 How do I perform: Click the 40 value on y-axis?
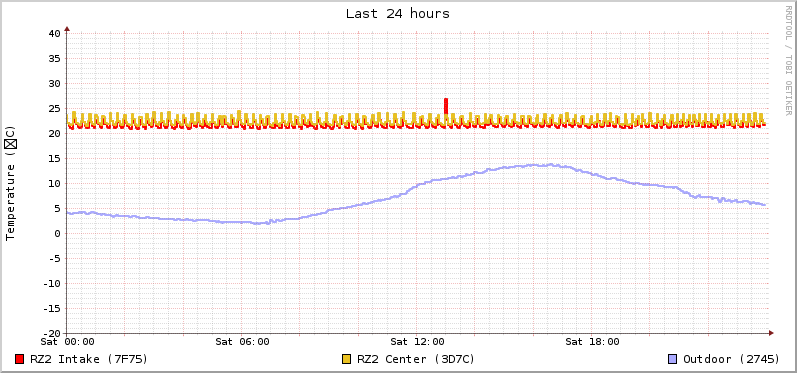55,34
